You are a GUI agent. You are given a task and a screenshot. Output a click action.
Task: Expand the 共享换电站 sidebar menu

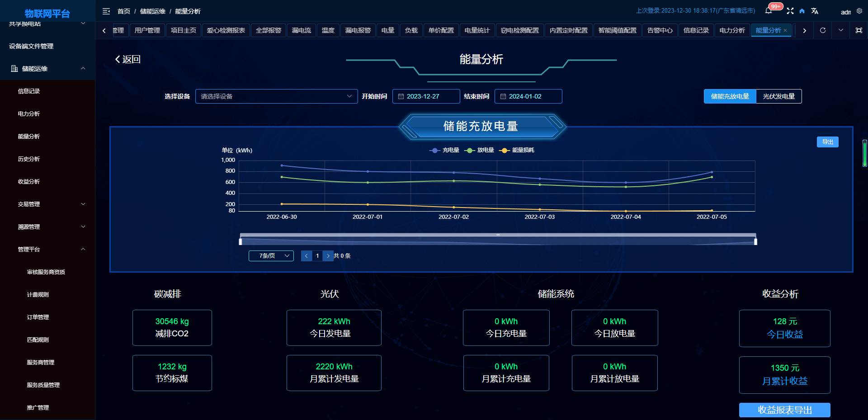(x=47, y=24)
